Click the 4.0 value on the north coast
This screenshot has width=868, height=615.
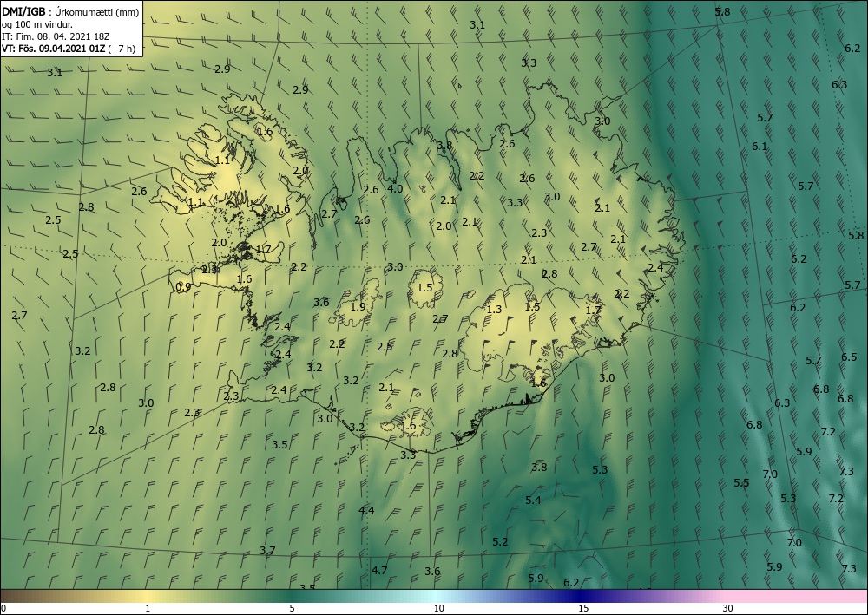point(395,188)
